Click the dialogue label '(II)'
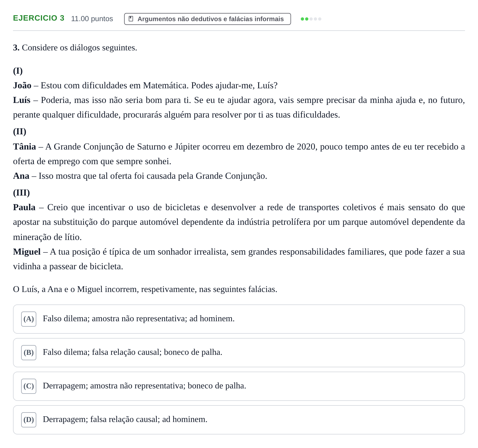 pos(20,132)
